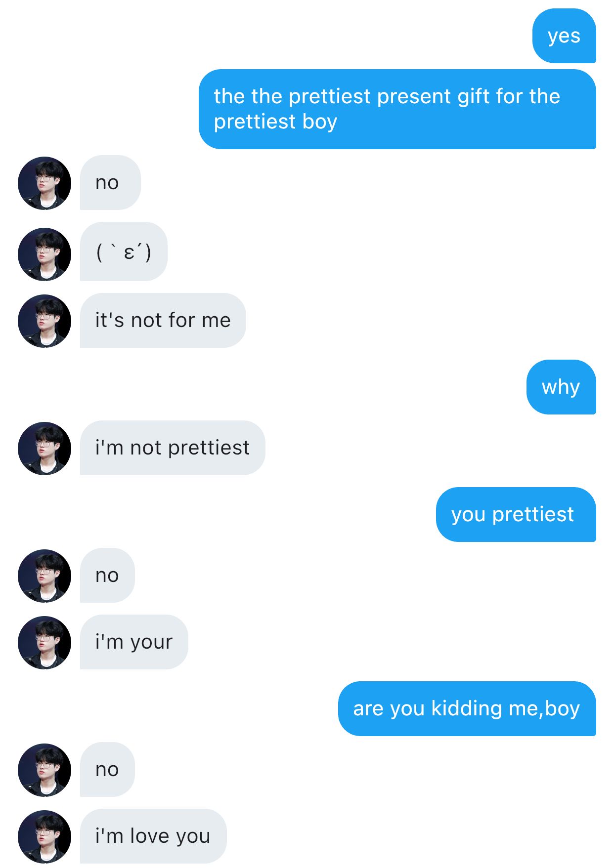Image resolution: width=614 pixels, height=868 pixels.
Task: Open the avatar beside the kaomoji message
Action: tap(44, 254)
